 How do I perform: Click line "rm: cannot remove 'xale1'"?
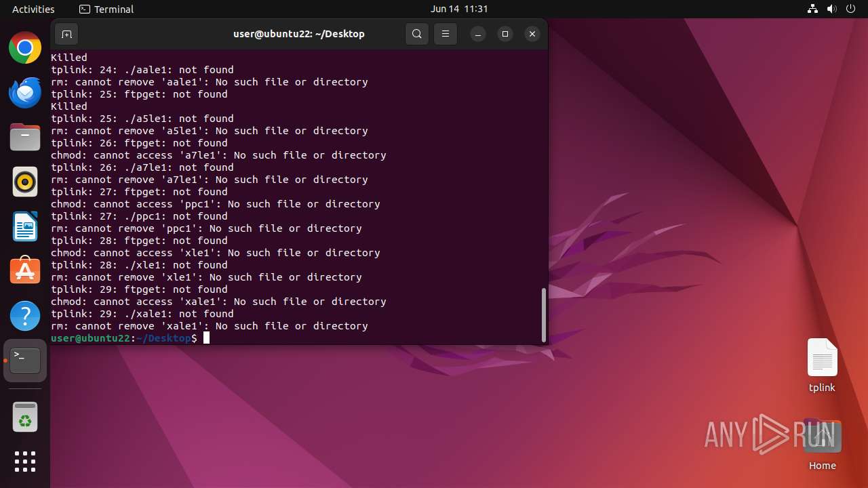(x=210, y=326)
